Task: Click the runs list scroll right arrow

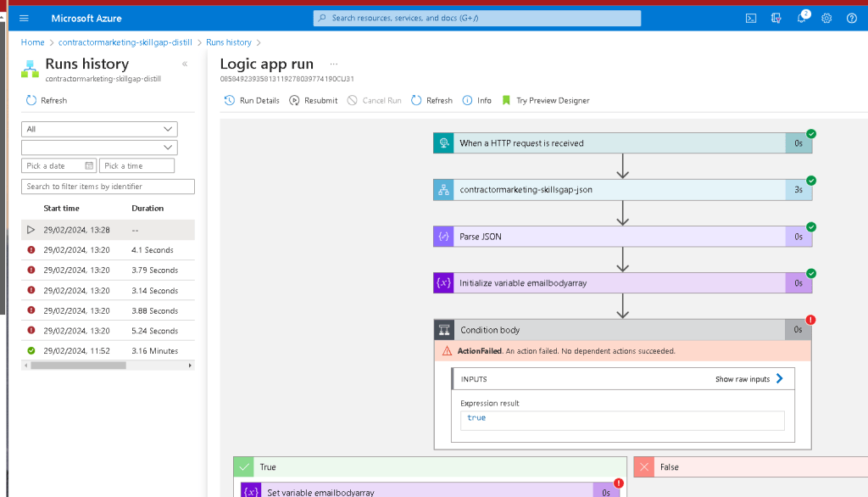Action: point(190,366)
